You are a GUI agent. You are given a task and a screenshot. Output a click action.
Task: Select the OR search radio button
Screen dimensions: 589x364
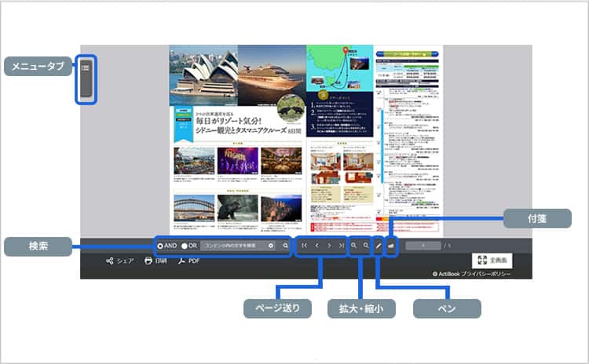185,246
